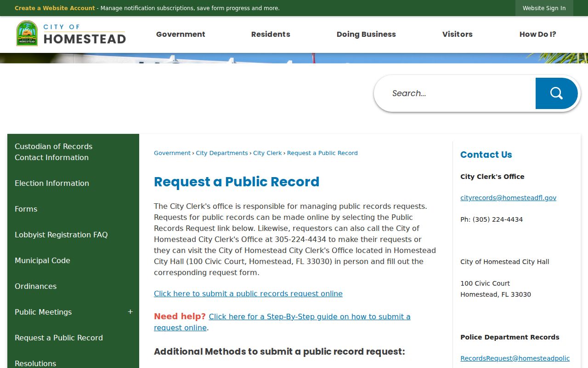Click the Police Department Records label
The width and height of the screenshot is (588, 368).
click(x=510, y=337)
